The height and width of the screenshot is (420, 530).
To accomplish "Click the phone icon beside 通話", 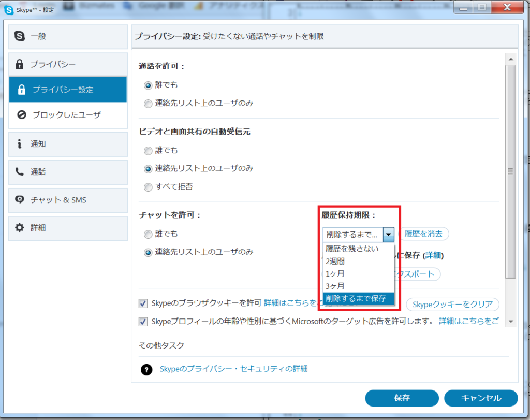I will (20, 172).
